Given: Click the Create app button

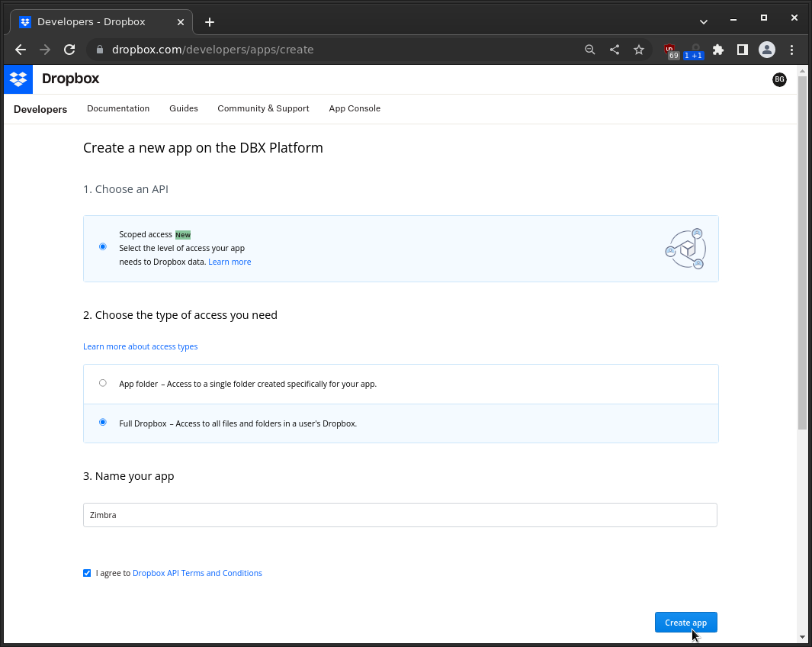Looking at the screenshot, I should coord(685,622).
